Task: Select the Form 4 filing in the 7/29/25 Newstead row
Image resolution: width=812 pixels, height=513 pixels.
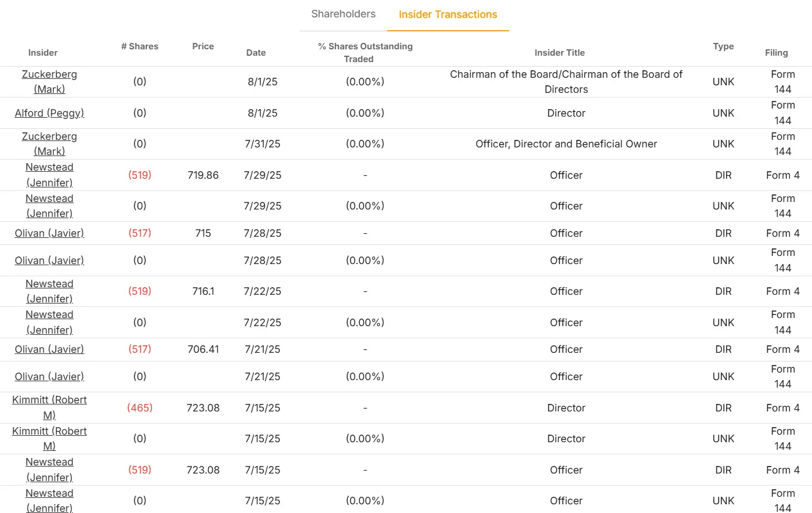Action: pyautogui.click(x=782, y=175)
